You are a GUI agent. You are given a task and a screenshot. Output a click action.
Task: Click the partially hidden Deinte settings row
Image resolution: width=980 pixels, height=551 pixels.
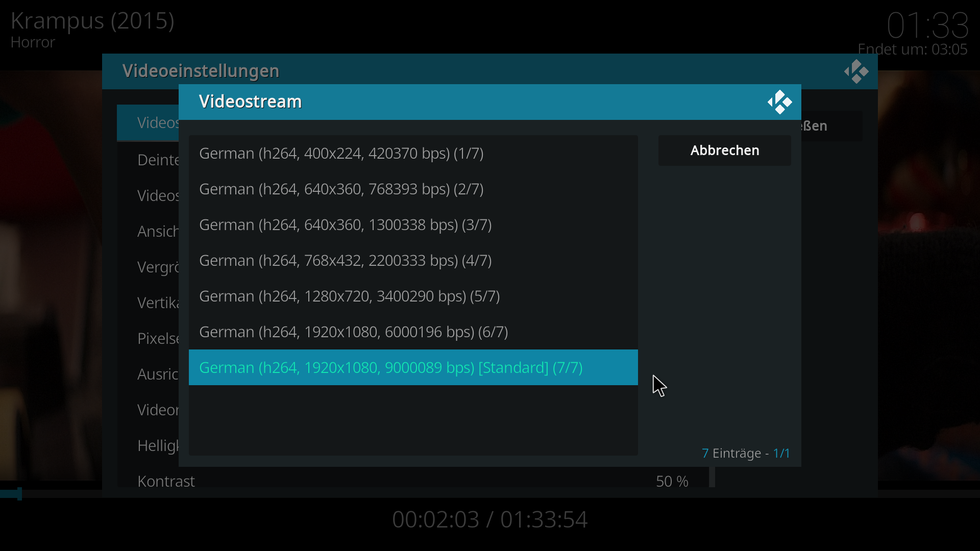pyautogui.click(x=148, y=160)
